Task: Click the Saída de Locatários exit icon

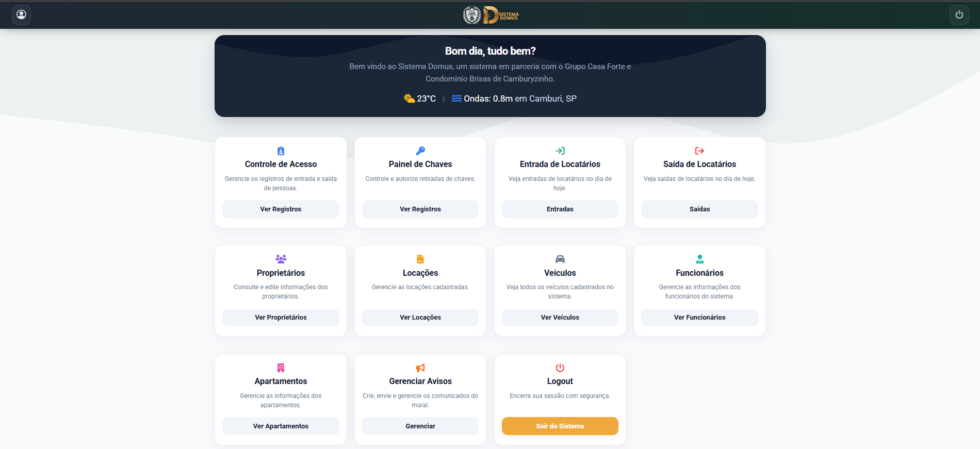Action: tap(699, 151)
